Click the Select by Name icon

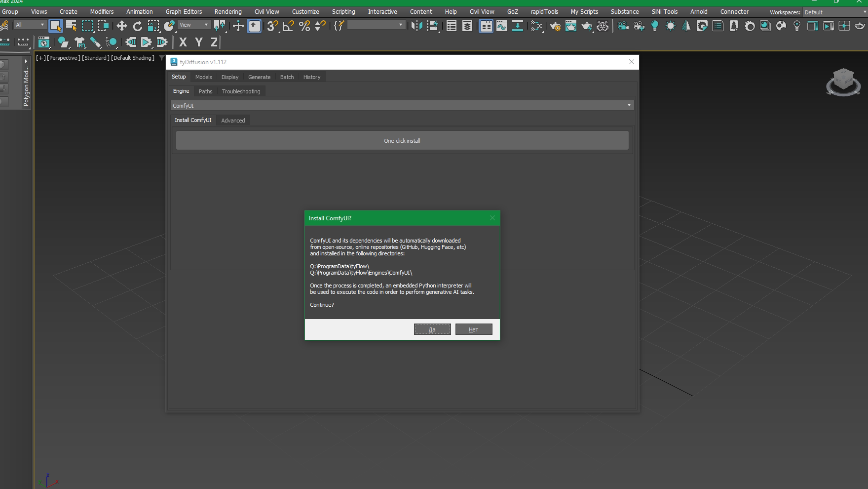71,26
